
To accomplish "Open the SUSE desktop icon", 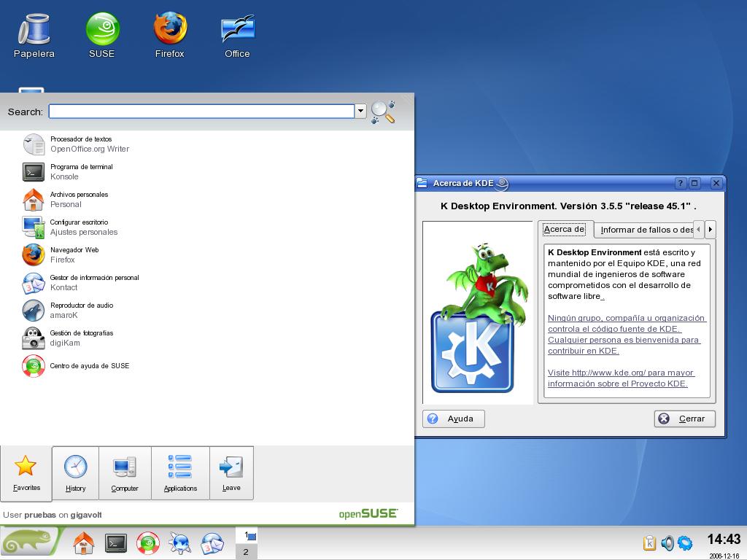I will pos(102,36).
